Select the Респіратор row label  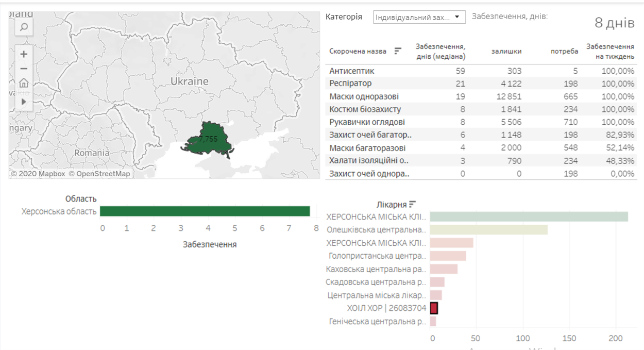[x=350, y=84]
